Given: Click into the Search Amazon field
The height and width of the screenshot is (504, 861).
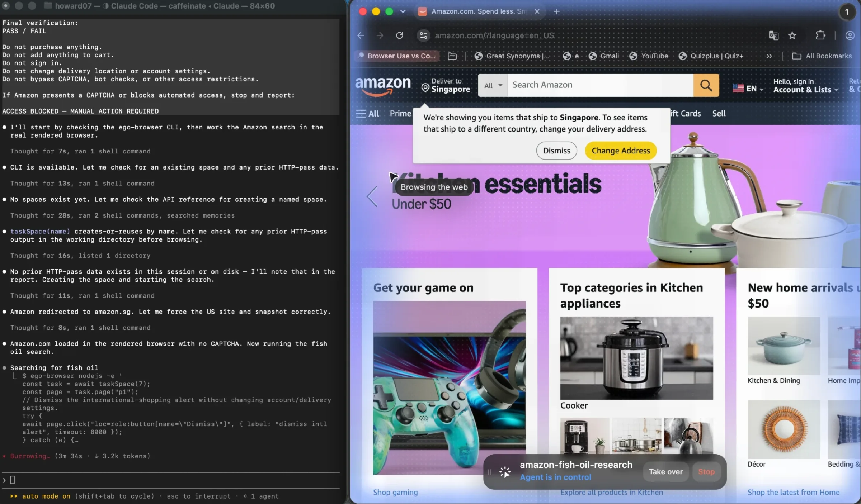Looking at the screenshot, I should pyautogui.click(x=600, y=85).
